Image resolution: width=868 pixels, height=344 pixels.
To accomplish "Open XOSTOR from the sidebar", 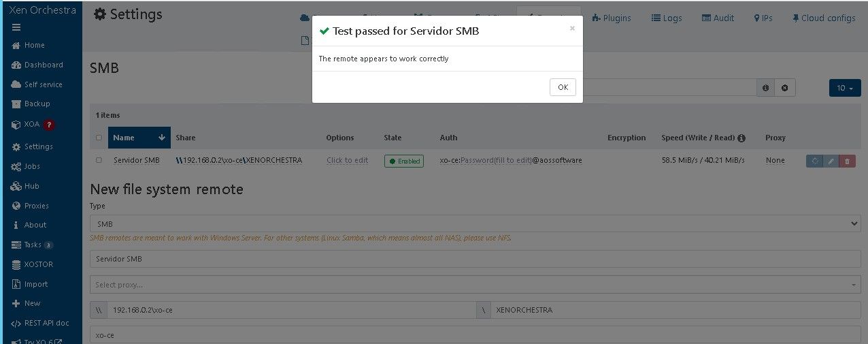I will pos(33,264).
